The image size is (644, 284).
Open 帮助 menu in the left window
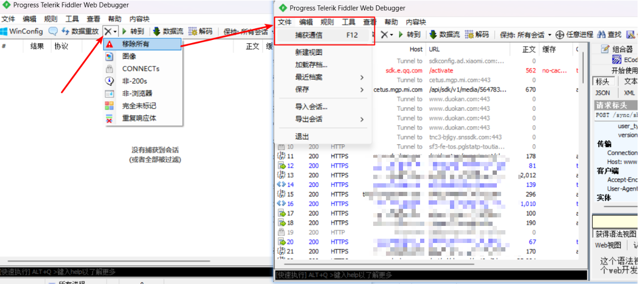pos(115,19)
